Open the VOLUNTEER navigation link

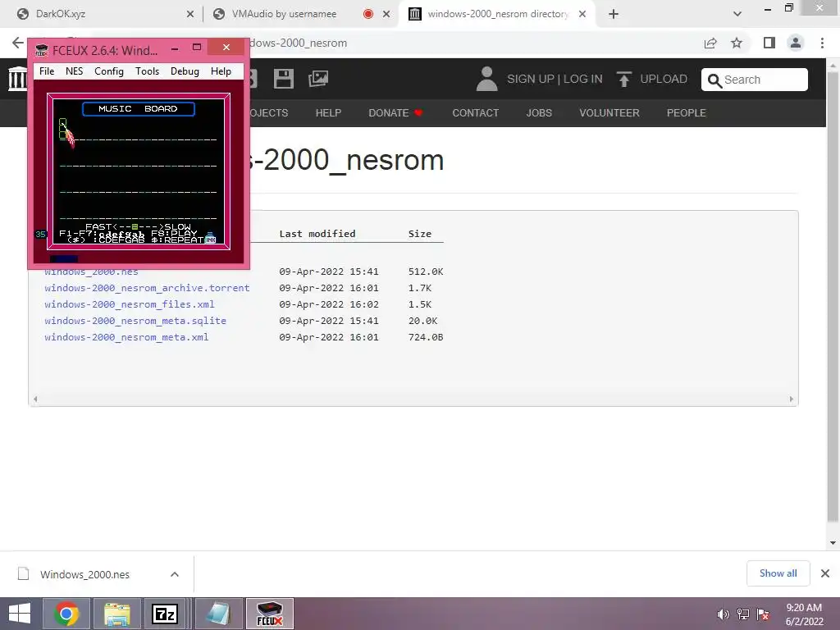[609, 113]
